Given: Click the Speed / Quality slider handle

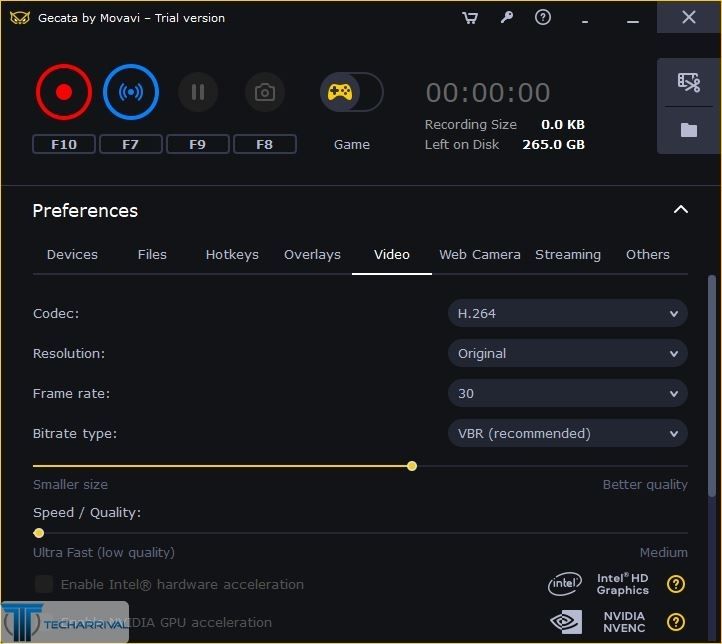Looking at the screenshot, I should [39, 533].
